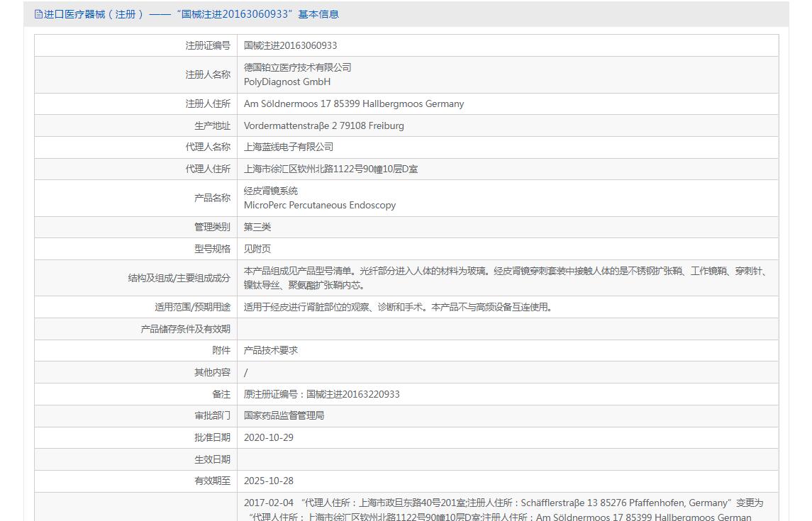Select text starting 本产品组成见产品型号清单

pyautogui.click(x=507, y=278)
